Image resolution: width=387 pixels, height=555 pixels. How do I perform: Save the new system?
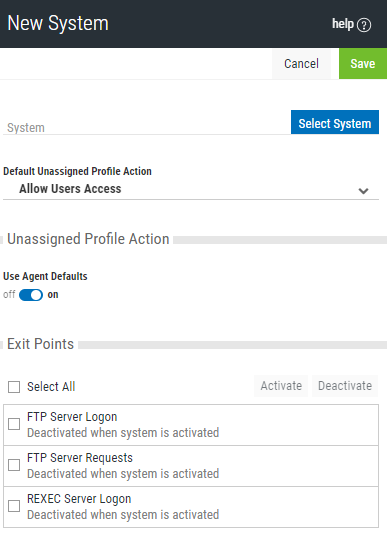pyautogui.click(x=363, y=64)
